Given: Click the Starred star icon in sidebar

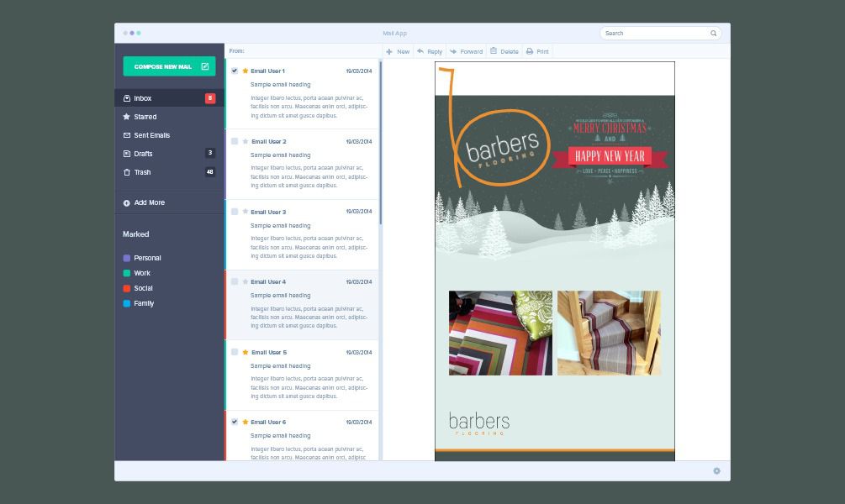Looking at the screenshot, I should coord(127,116).
